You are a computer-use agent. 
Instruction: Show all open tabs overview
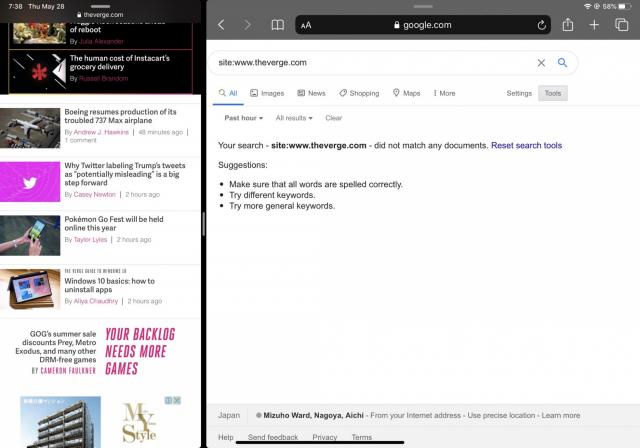tap(621, 25)
